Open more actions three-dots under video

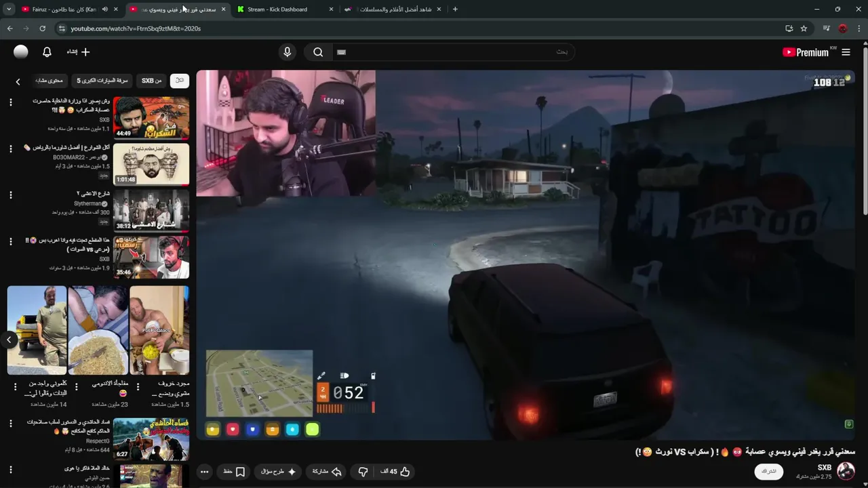205,472
